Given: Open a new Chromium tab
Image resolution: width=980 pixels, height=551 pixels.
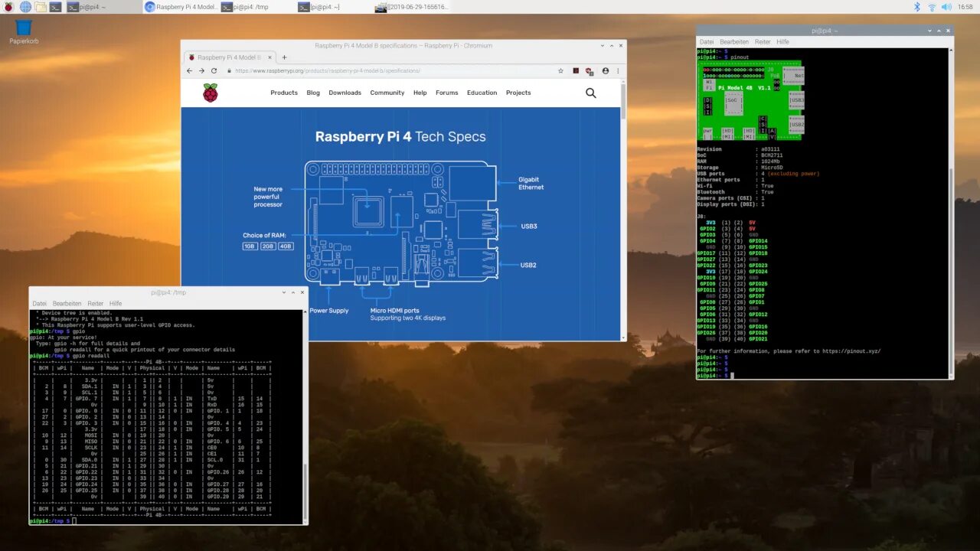Looking at the screenshot, I should tap(284, 57).
